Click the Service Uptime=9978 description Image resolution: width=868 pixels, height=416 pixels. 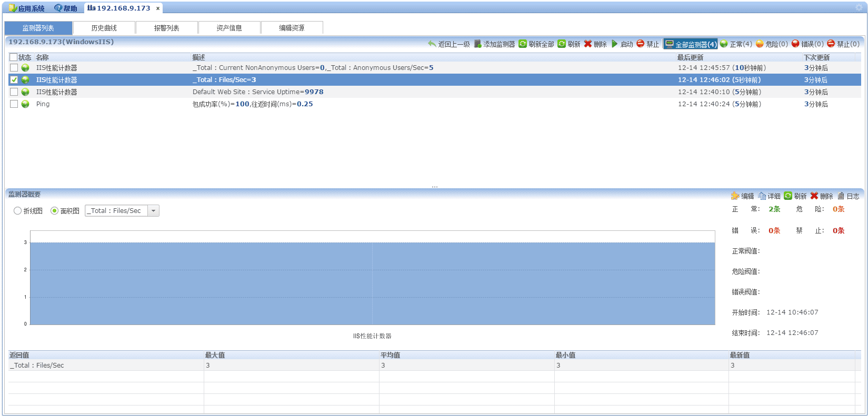pos(258,92)
